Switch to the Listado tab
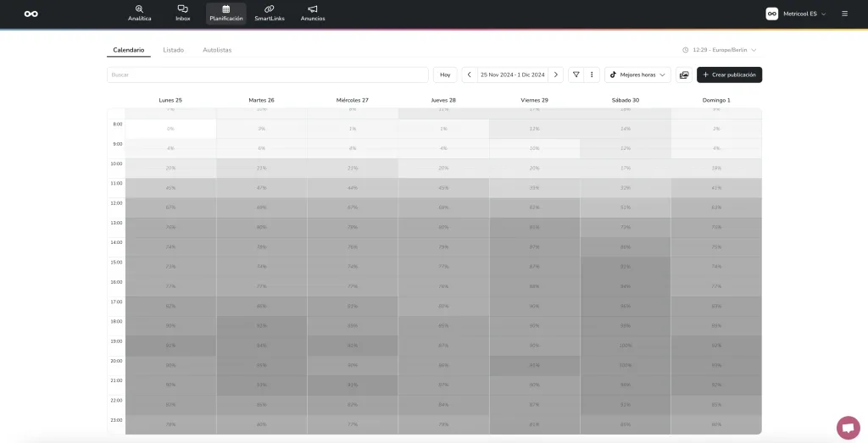This screenshot has width=868, height=443. [173, 50]
